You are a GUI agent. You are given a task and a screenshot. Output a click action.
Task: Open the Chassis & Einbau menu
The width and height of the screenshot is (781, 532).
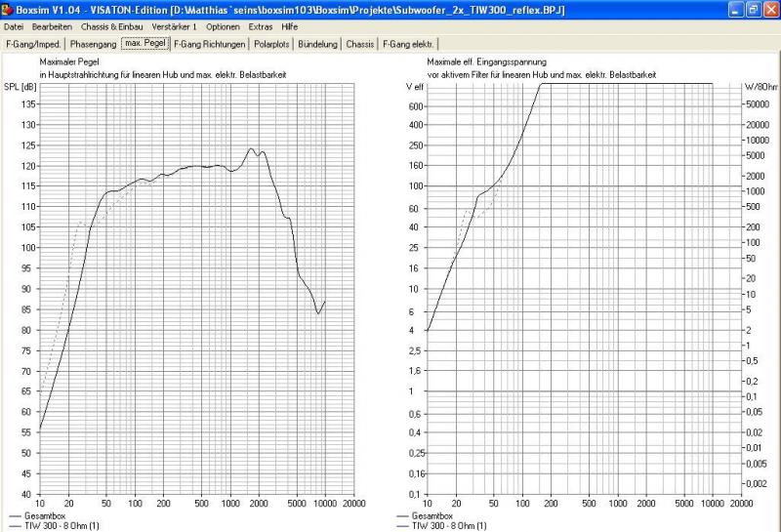(111, 27)
